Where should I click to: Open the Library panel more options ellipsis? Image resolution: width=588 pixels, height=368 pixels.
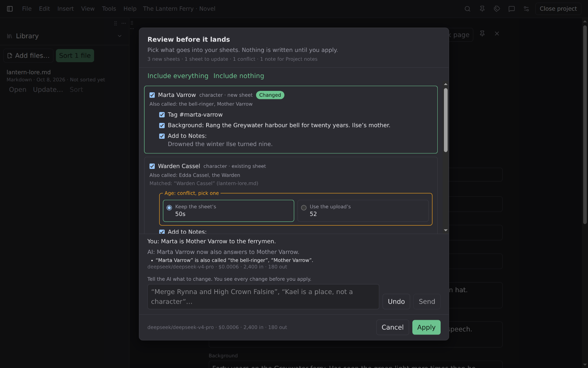pos(123,23)
